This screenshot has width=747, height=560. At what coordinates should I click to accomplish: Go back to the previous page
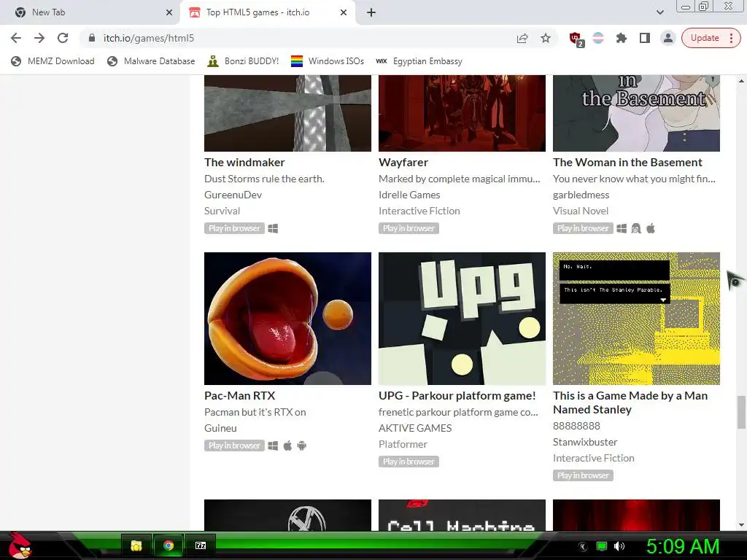tap(16, 38)
